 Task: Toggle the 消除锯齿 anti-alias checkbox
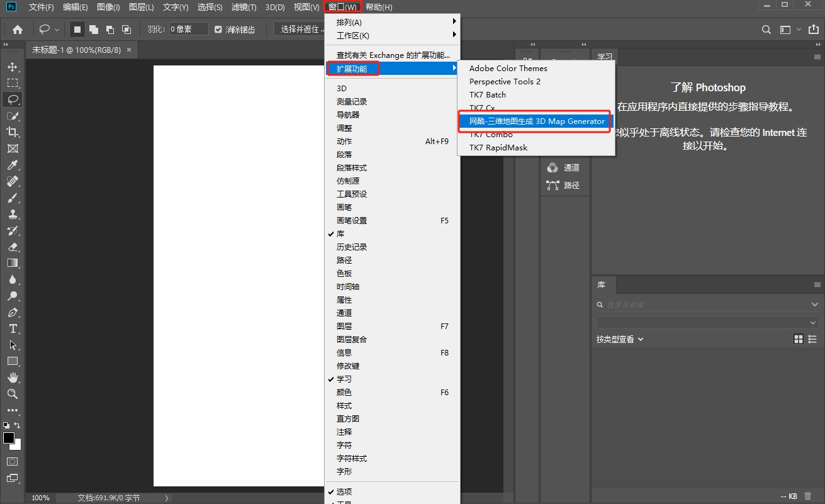218,29
